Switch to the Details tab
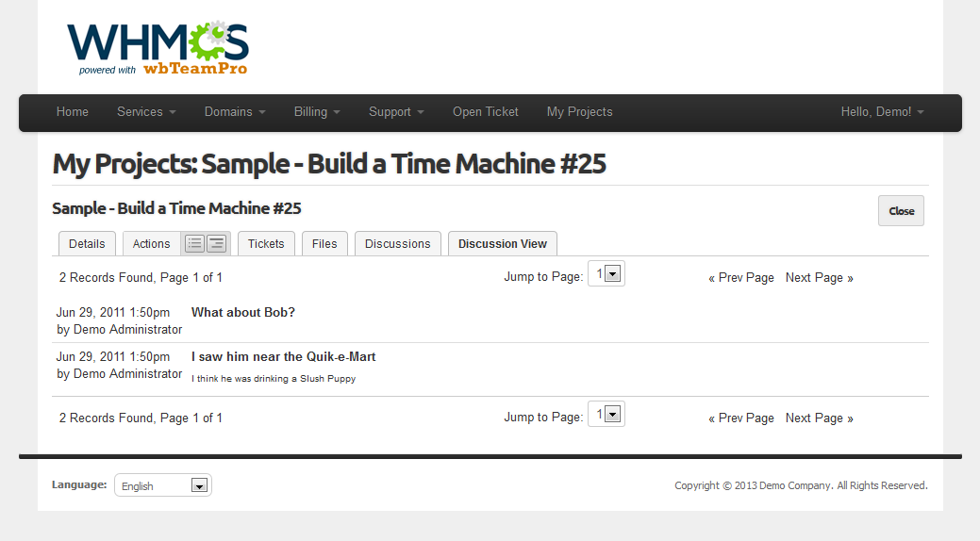Image resolution: width=980 pixels, height=541 pixels. pyautogui.click(x=87, y=244)
